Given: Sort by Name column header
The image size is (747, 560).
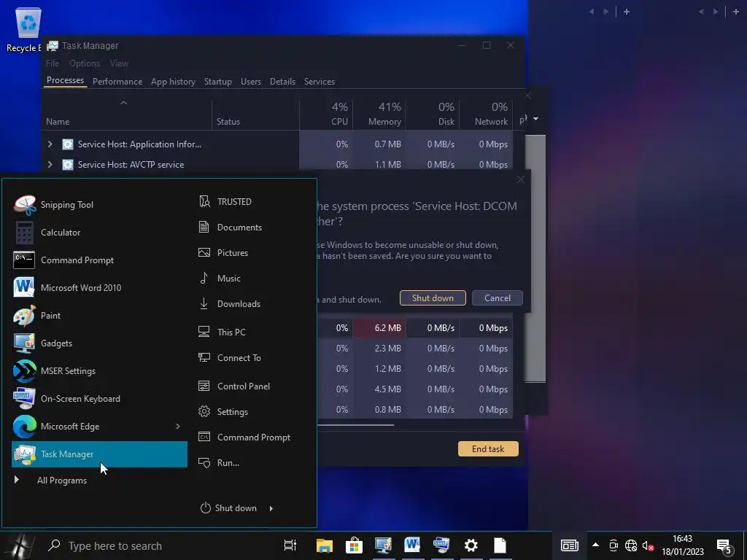Looking at the screenshot, I should (126, 114).
